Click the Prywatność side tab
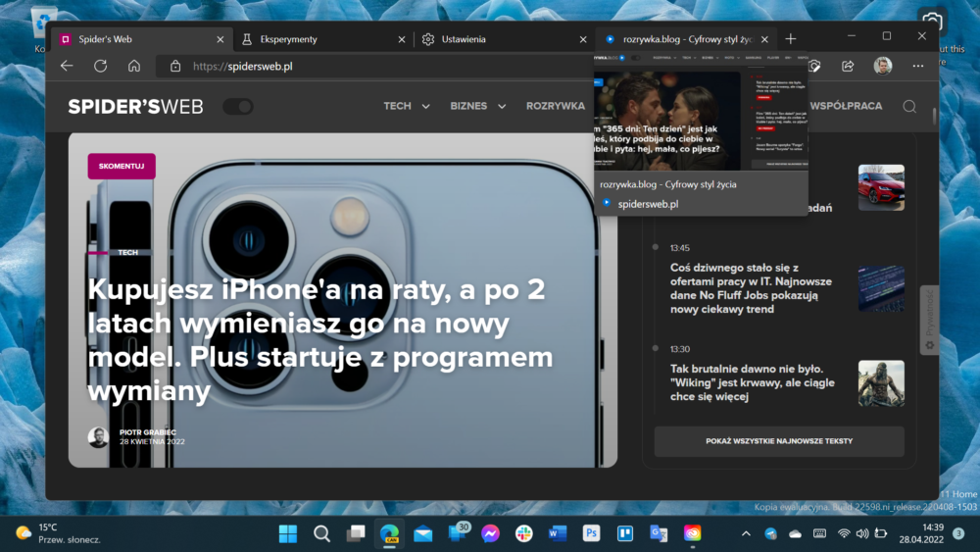The width and height of the screenshot is (980, 552). pyautogui.click(x=929, y=320)
